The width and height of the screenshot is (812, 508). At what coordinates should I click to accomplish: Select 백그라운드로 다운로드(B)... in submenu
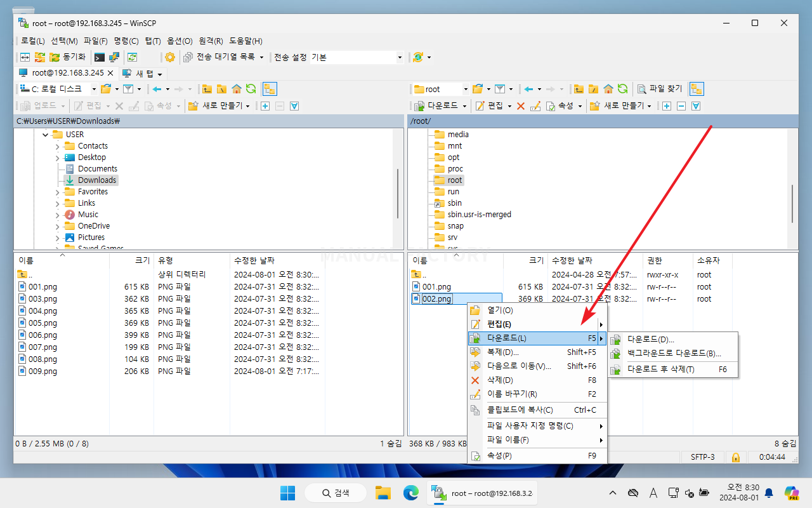click(x=673, y=354)
